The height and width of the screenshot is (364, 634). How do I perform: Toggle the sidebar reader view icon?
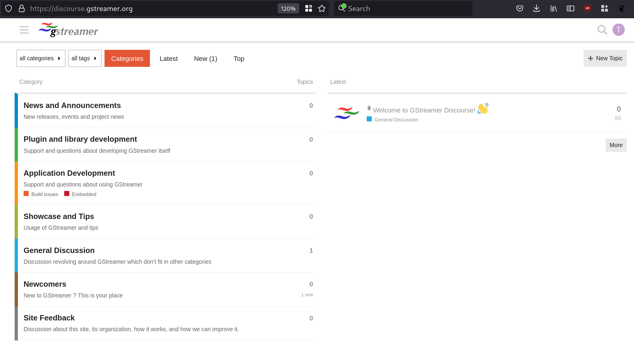tap(570, 8)
